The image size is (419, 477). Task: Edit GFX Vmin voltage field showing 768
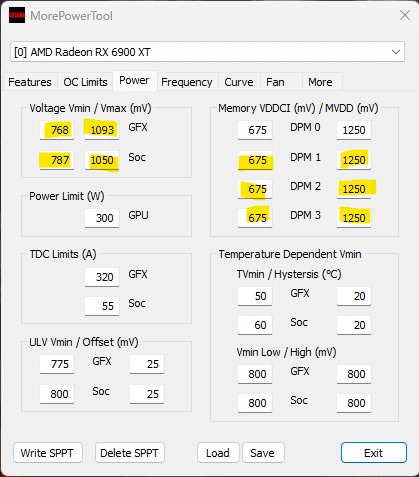pos(57,130)
